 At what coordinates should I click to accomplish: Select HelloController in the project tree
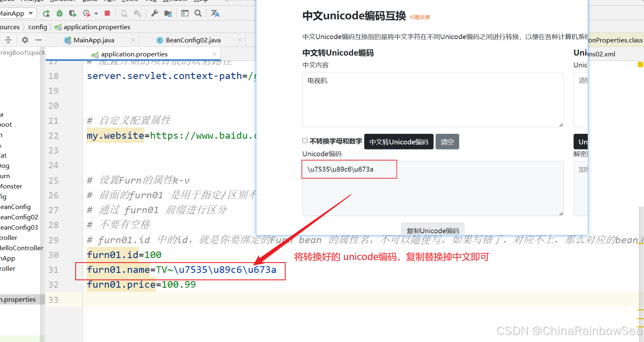point(21,248)
